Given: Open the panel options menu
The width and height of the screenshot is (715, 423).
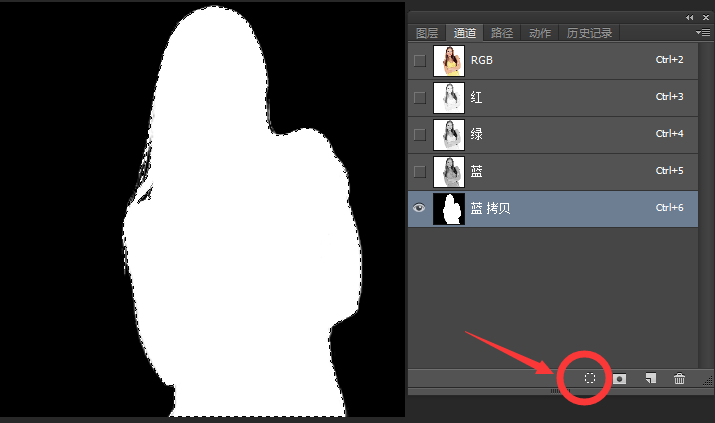Looking at the screenshot, I should [703, 32].
